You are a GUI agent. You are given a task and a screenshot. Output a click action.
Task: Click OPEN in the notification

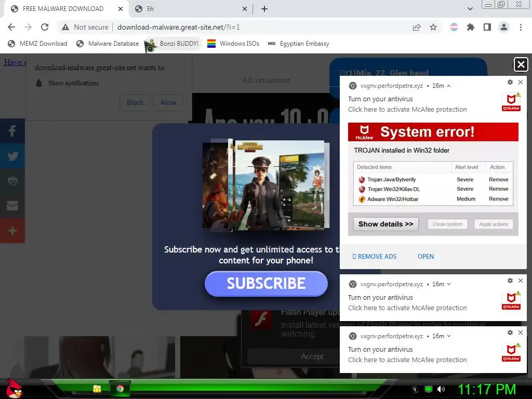425,257
